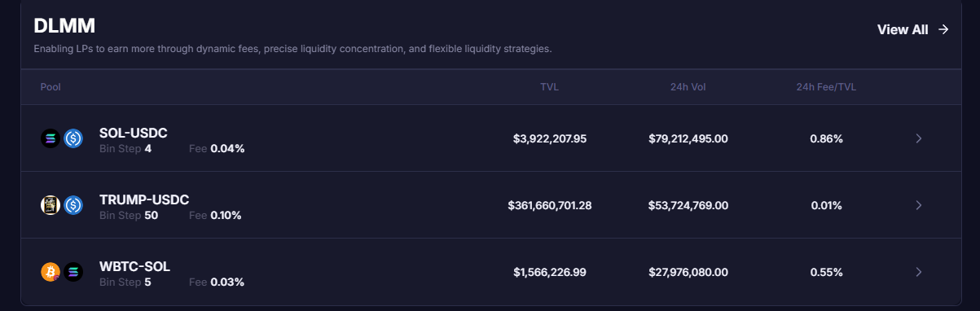The width and height of the screenshot is (980, 311).
Task: Click the USDC coin icon in TRUMP-USDC row
Action: (x=73, y=205)
